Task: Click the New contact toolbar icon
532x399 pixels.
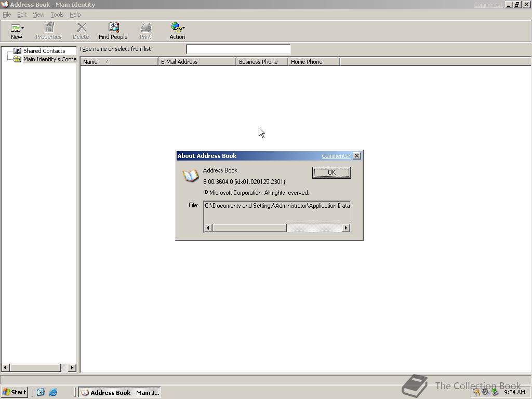Action: 15,28
